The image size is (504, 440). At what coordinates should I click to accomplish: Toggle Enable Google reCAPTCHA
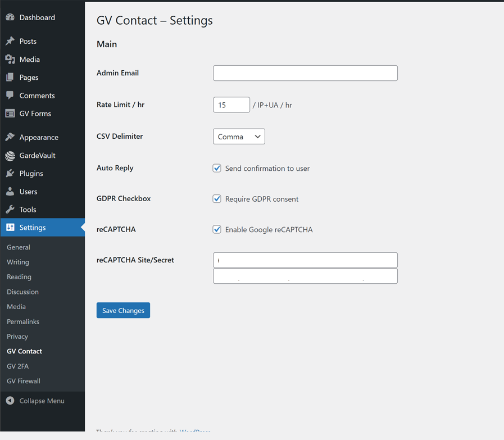(217, 229)
